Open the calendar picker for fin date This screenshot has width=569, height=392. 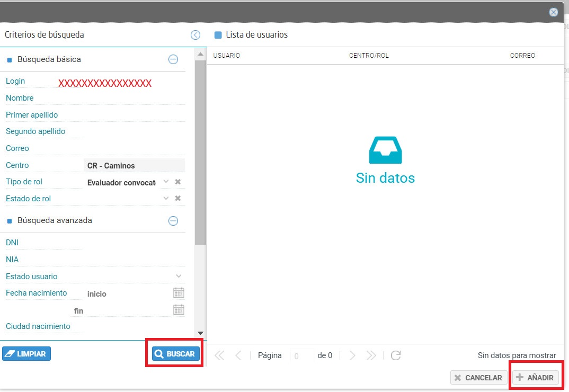(179, 310)
